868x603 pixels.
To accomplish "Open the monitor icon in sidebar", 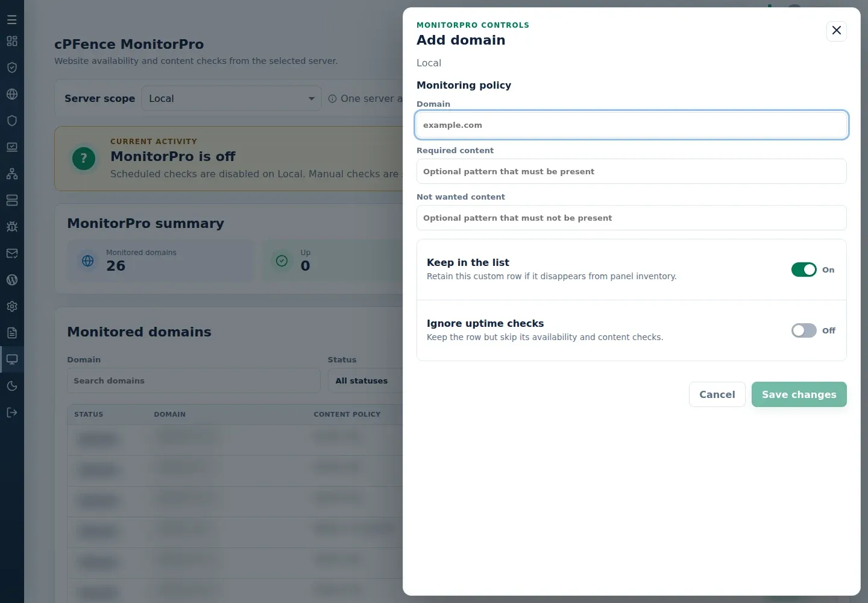I will coord(12,359).
